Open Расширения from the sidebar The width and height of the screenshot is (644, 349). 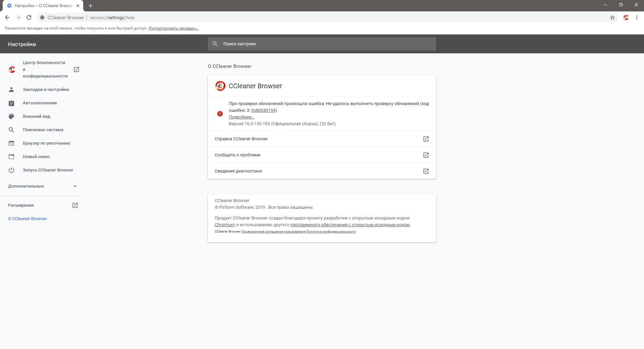(21, 205)
